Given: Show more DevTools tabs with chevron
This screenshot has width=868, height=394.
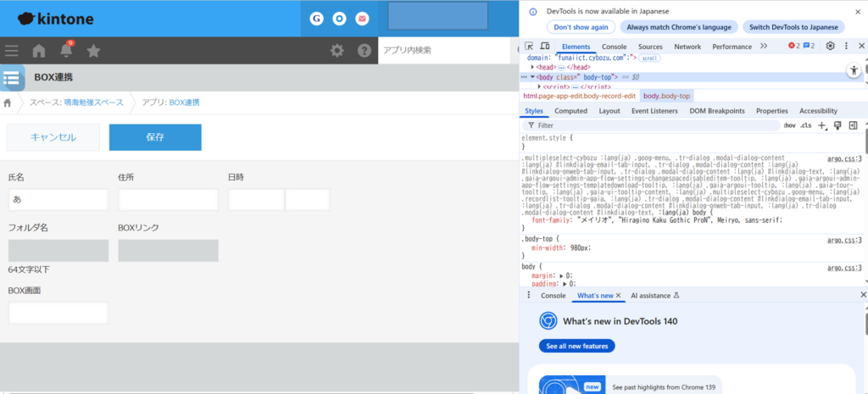Looking at the screenshot, I should [764, 47].
